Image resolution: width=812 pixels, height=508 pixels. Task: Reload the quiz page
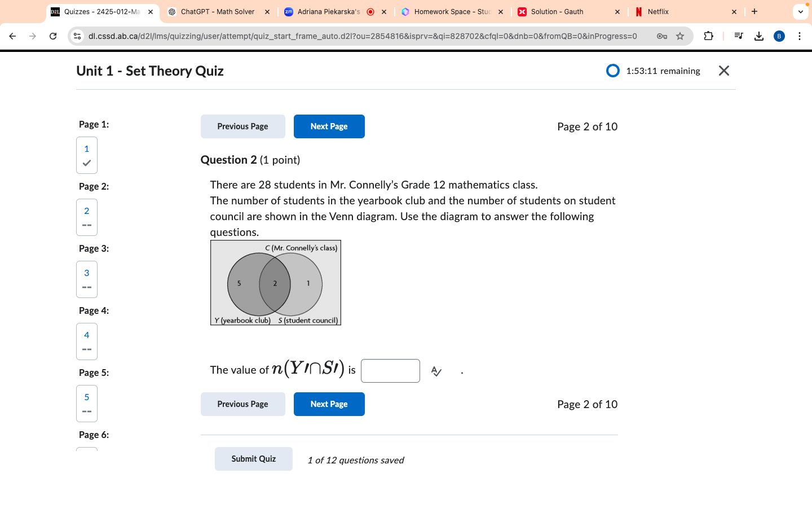click(x=53, y=36)
